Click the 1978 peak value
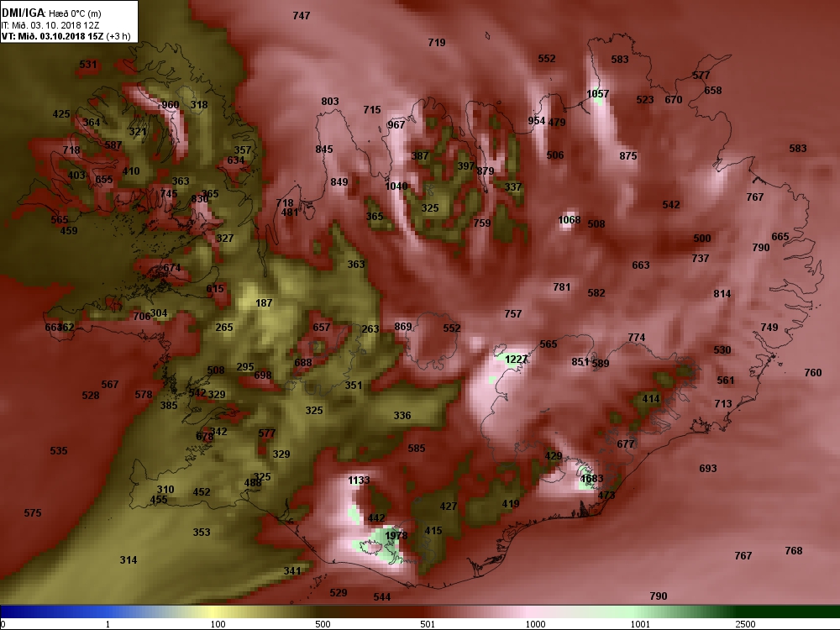The width and height of the screenshot is (840, 630). pos(396,535)
